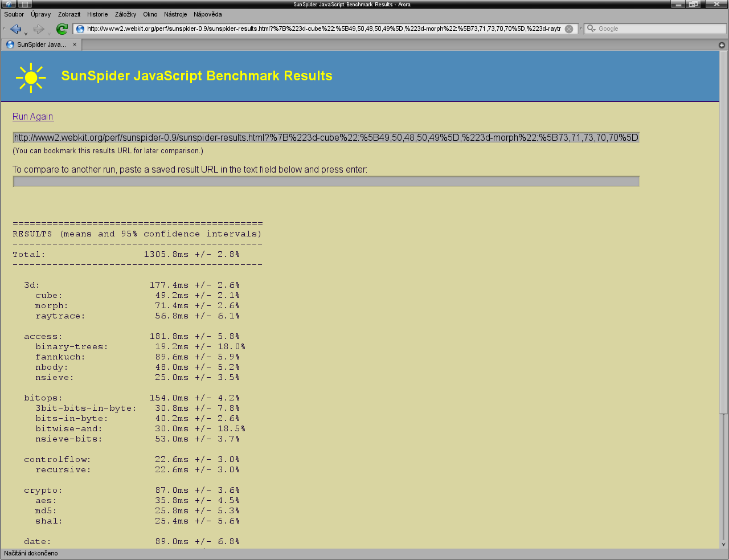Click the 'Načítání dokončeno' status bar text

click(x=31, y=553)
